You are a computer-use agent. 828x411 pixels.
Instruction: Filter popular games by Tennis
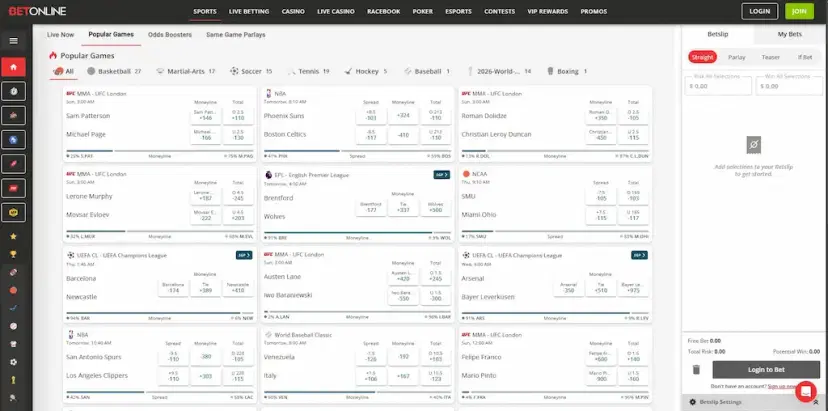click(309, 71)
